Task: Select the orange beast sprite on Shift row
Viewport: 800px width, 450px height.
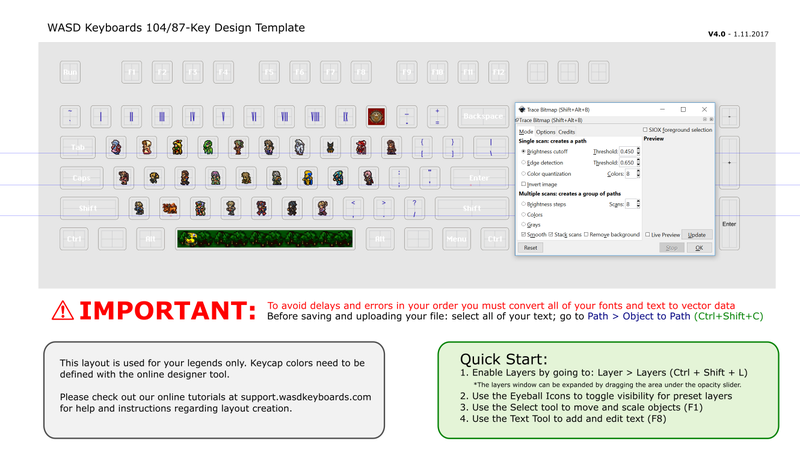Action: point(169,208)
